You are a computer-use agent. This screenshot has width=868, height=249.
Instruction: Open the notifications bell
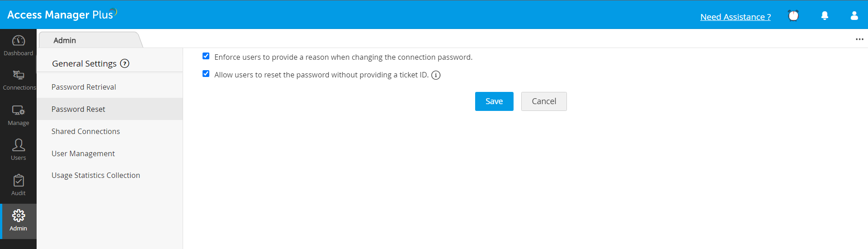click(825, 16)
